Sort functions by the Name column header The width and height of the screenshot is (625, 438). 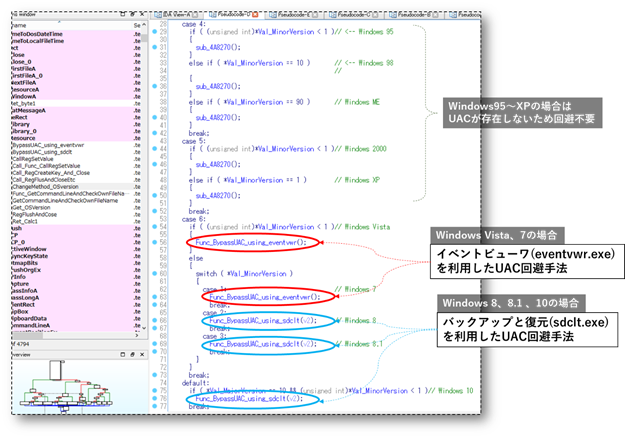(x=40, y=24)
